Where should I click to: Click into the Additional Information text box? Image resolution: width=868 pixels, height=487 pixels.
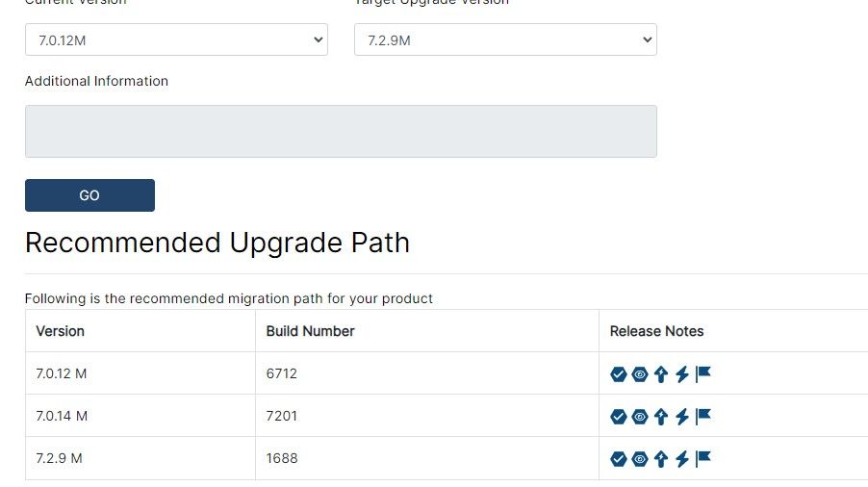(x=341, y=131)
